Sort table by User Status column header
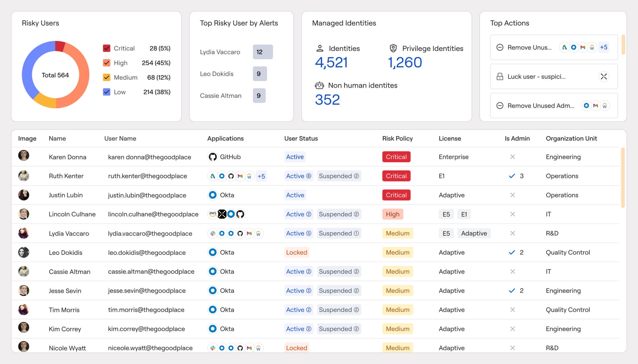Image resolution: width=638 pixels, height=364 pixels. point(301,139)
